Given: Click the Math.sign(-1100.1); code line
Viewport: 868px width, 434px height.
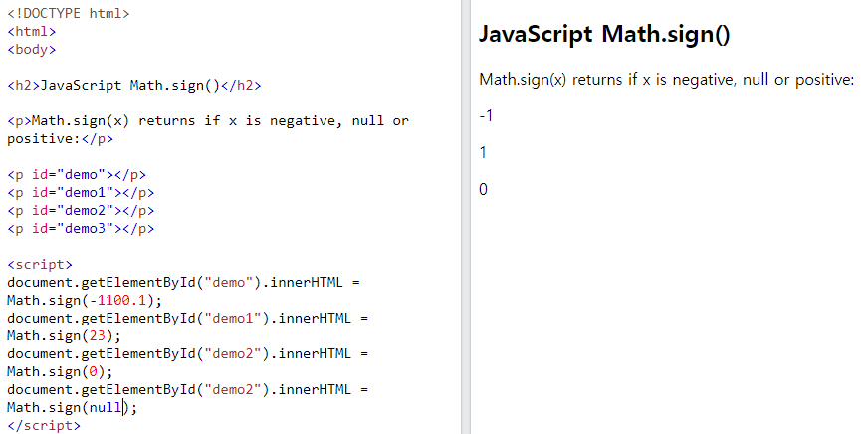Looking at the screenshot, I should [x=85, y=300].
